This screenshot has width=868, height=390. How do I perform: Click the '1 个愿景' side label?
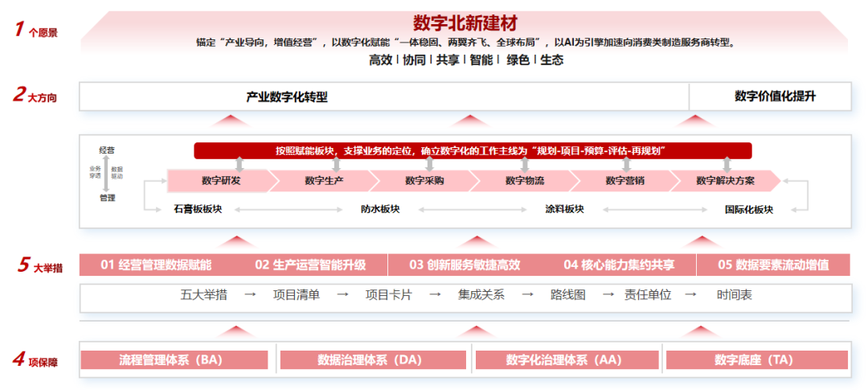pos(36,31)
